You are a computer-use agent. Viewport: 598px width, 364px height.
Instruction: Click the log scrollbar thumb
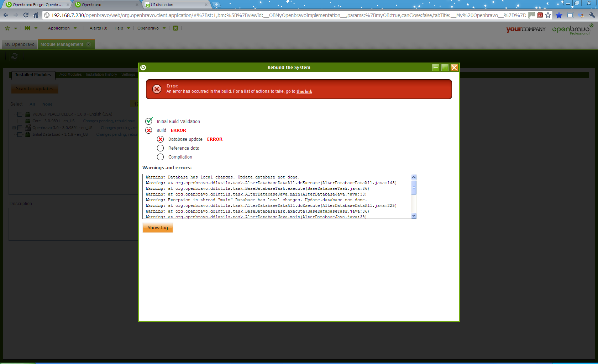click(414, 187)
